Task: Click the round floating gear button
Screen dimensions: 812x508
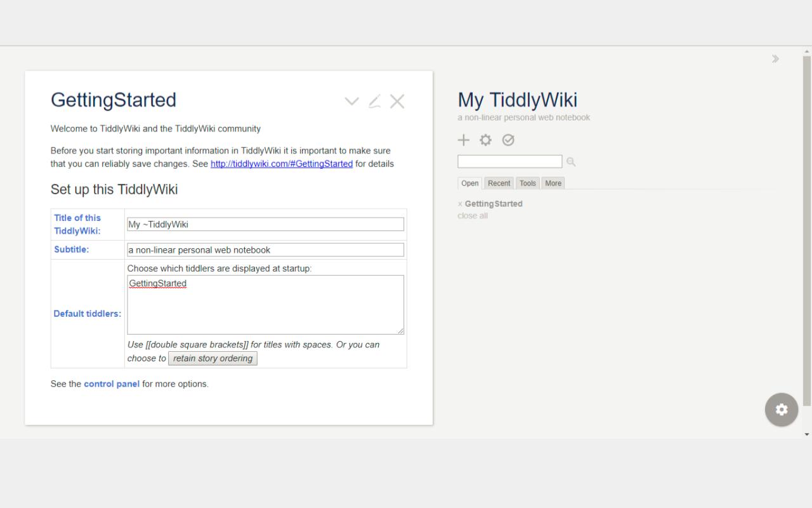Action: [782, 410]
